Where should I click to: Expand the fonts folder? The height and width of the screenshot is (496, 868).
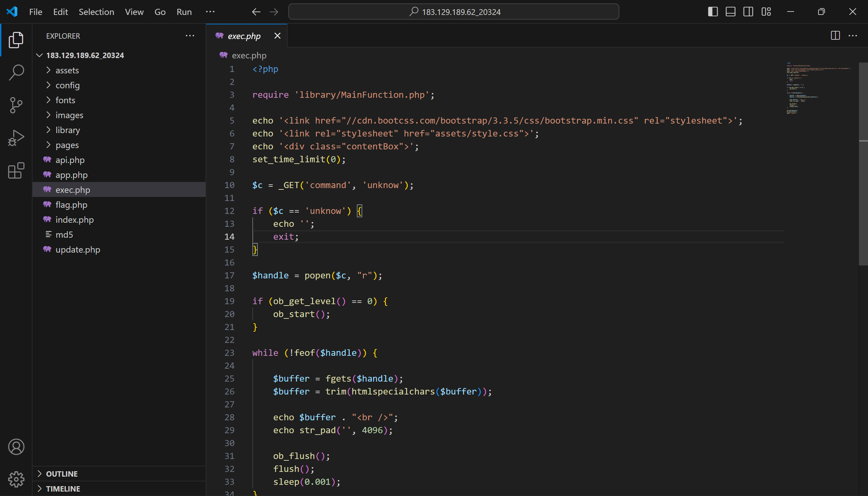click(x=119, y=100)
